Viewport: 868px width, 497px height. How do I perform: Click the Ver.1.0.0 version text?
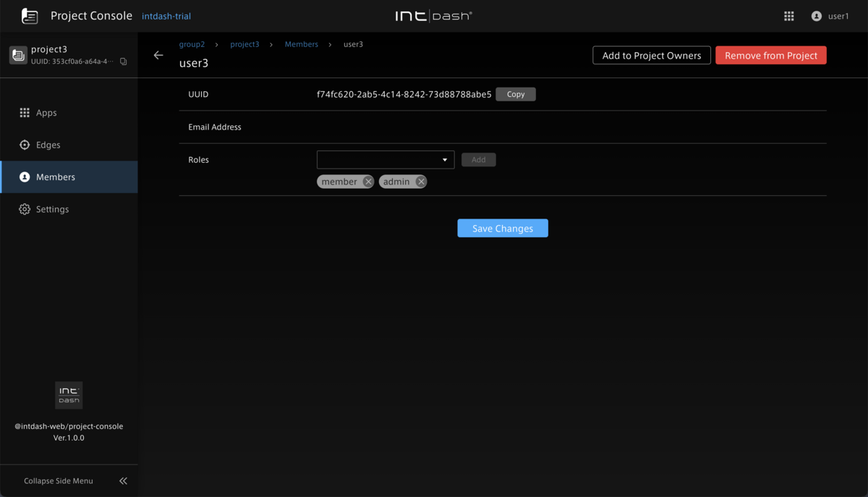coord(69,438)
